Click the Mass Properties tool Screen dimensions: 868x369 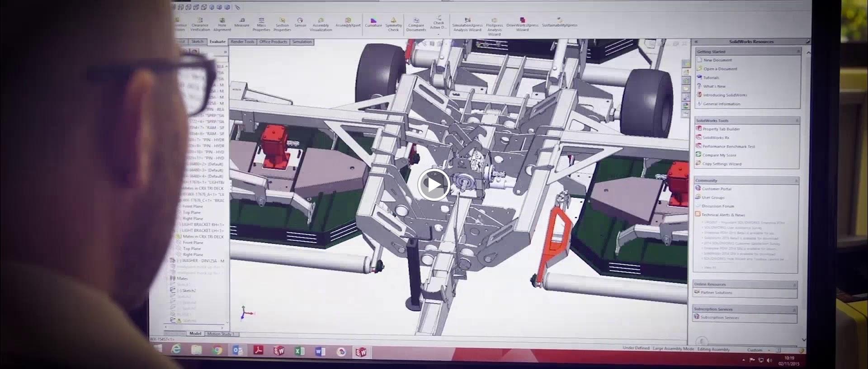(x=261, y=24)
